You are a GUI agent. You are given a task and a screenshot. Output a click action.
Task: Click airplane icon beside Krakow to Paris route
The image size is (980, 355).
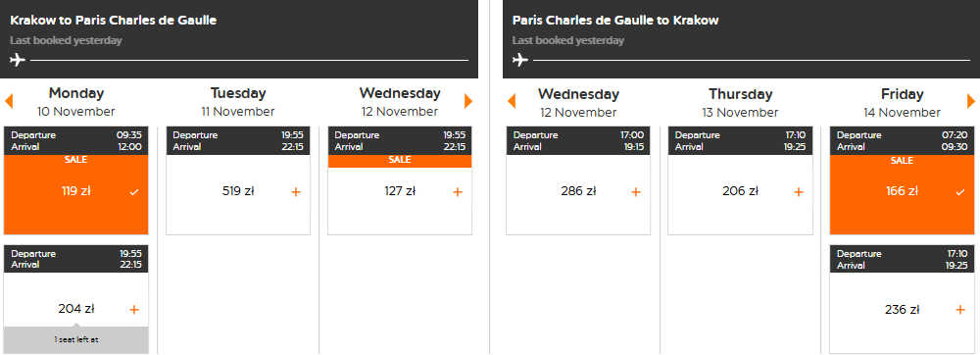18,60
